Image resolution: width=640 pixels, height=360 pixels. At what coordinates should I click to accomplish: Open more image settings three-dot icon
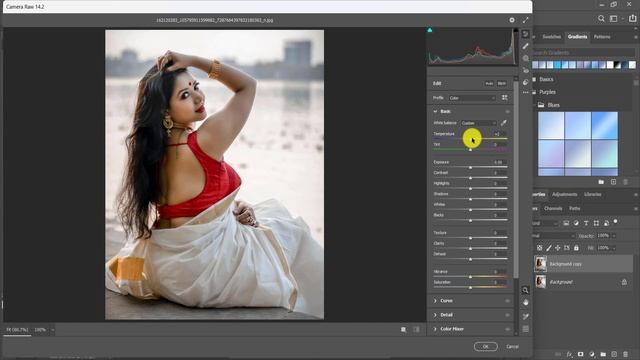click(526, 93)
